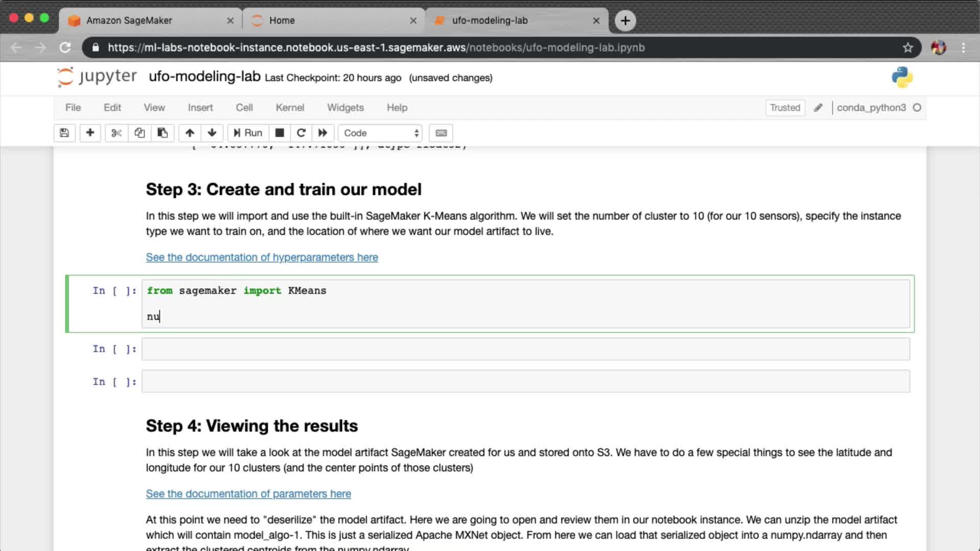Cut selected cells with scissors icon
This screenshot has width=980, height=551.
[x=116, y=133]
